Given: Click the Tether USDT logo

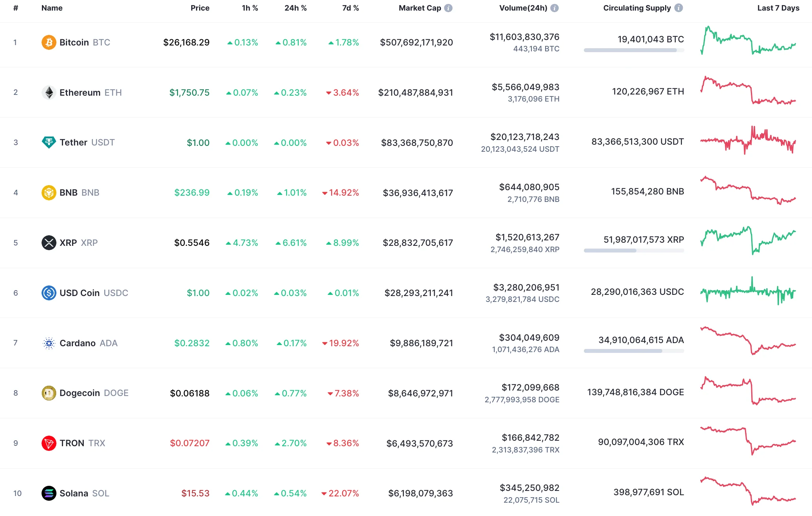Looking at the screenshot, I should [48, 142].
